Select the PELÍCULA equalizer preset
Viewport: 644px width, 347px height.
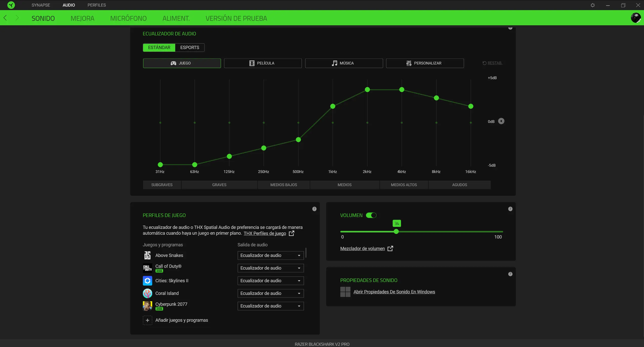[263, 63]
